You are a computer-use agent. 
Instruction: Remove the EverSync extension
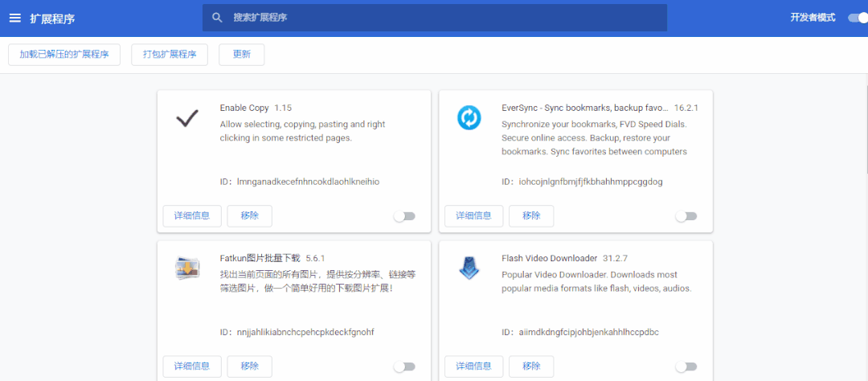click(x=531, y=216)
